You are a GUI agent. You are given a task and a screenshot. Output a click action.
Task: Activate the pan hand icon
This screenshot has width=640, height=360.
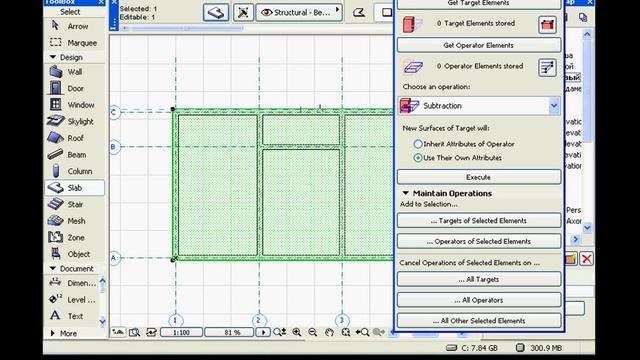tap(329, 332)
